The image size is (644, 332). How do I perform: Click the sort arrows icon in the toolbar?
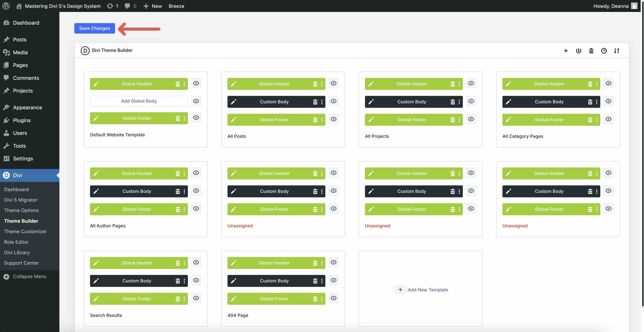coord(617,50)
